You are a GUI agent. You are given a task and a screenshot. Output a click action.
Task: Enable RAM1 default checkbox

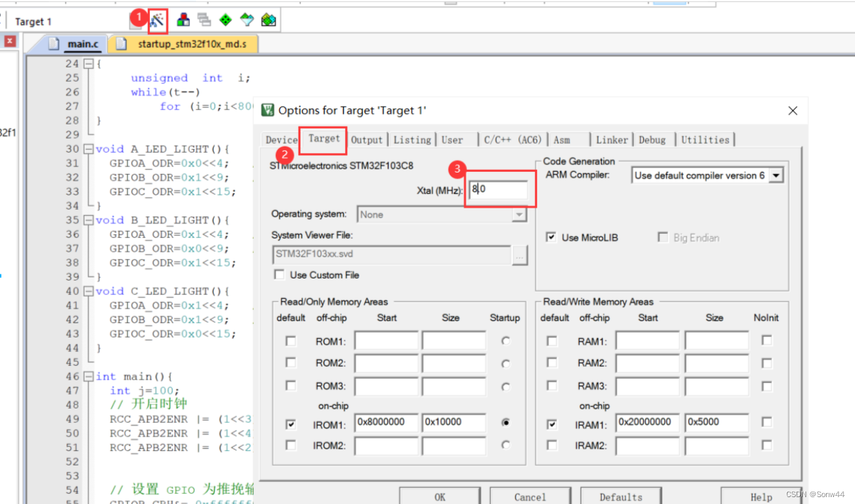(552, 340)
